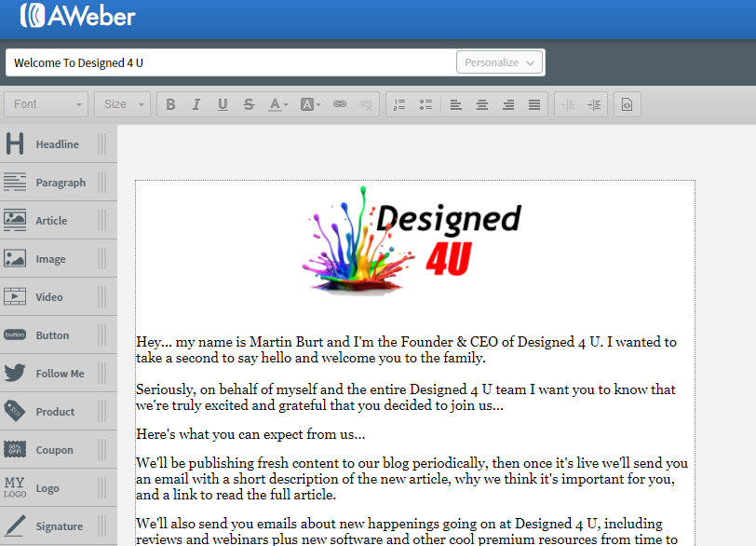Center align the text

tap(481, 104)
